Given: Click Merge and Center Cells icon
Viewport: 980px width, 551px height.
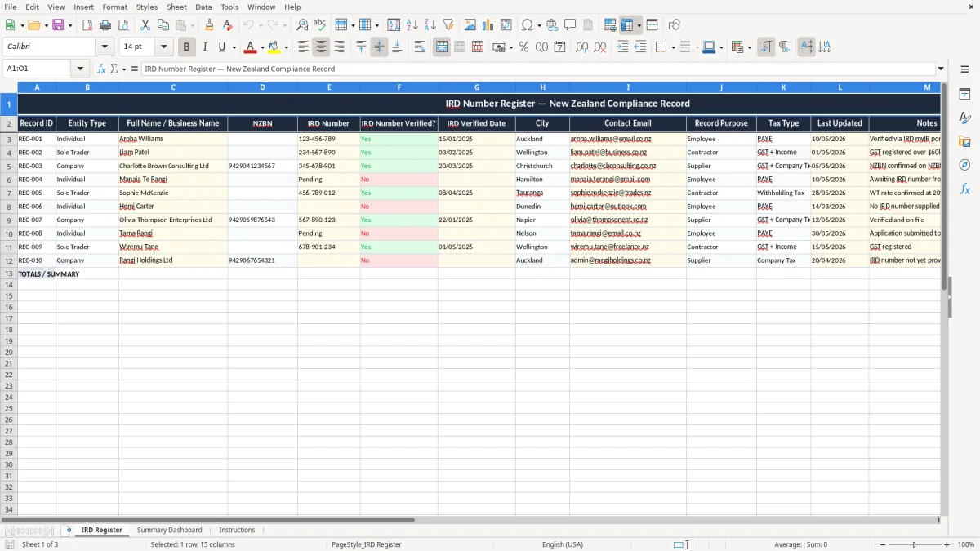Looking at the screenshot, I should tap(442, 47).
